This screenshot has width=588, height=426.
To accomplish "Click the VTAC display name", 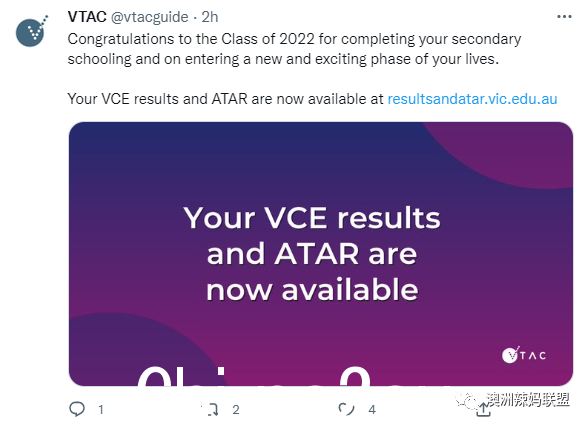I will (x=87, y=17).
